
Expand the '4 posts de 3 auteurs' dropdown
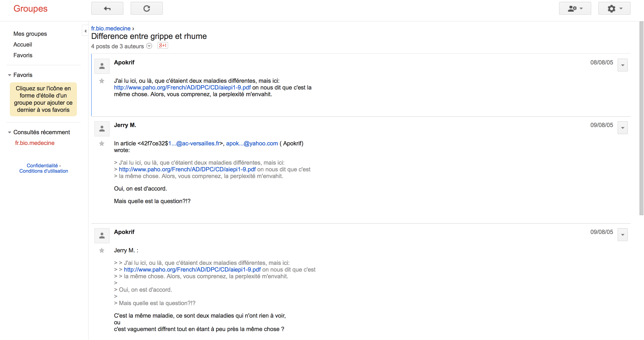[149, 46]
